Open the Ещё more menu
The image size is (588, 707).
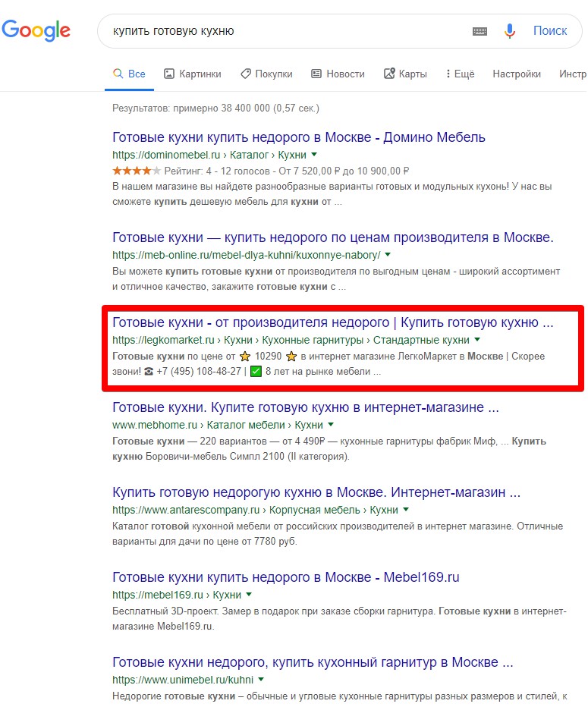460,74
